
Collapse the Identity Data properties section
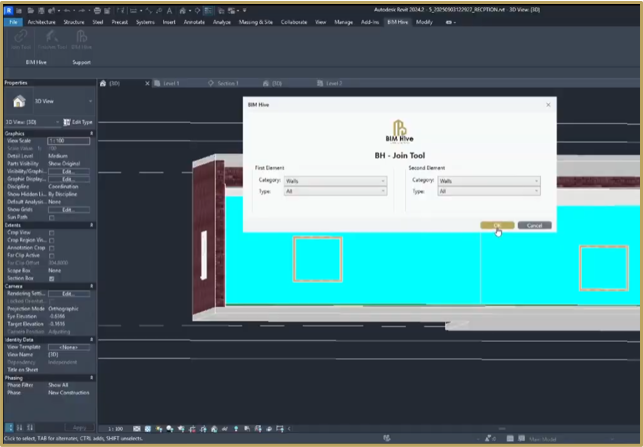coord(91,340)
